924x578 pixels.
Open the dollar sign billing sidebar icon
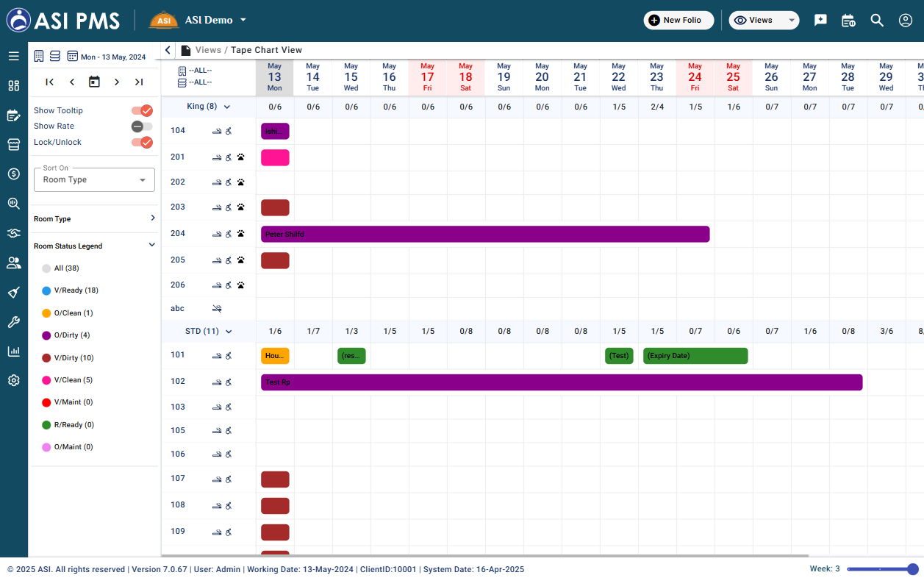[13, 174]
